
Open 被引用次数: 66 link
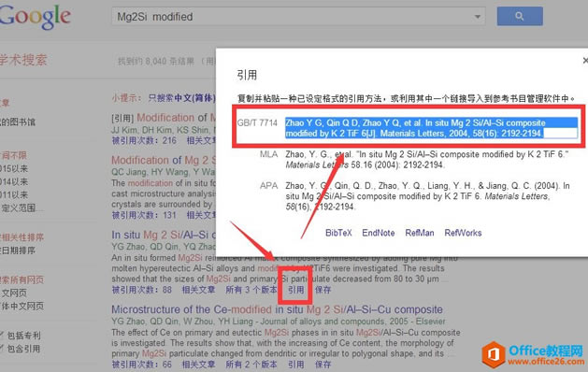point(141,365)
